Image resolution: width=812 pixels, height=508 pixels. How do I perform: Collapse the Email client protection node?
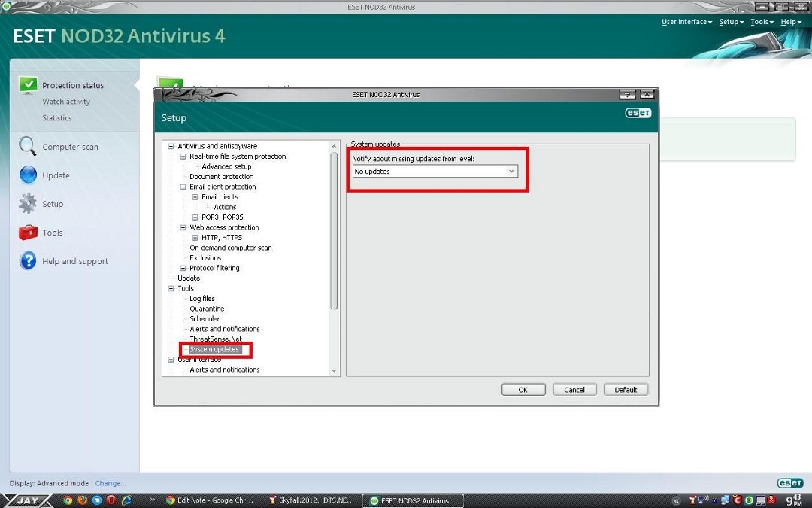[183, 187]
